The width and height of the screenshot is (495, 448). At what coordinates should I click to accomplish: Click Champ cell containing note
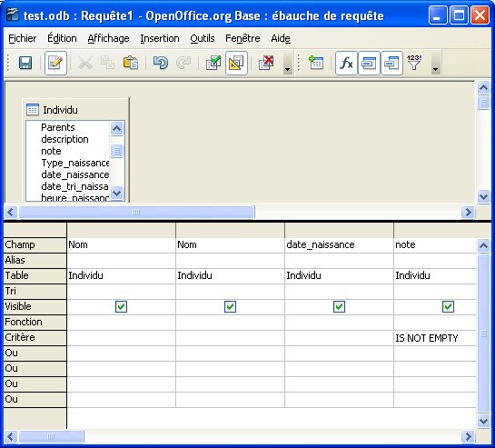[435, 244]
